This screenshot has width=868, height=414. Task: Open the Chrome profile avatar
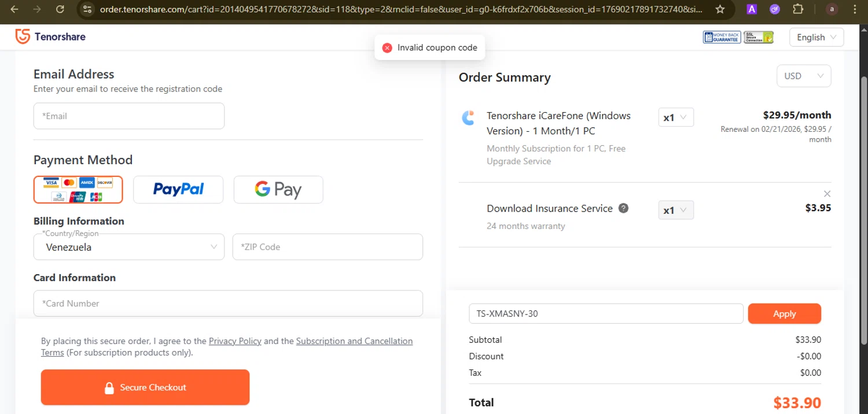click(x=832, y=9)
